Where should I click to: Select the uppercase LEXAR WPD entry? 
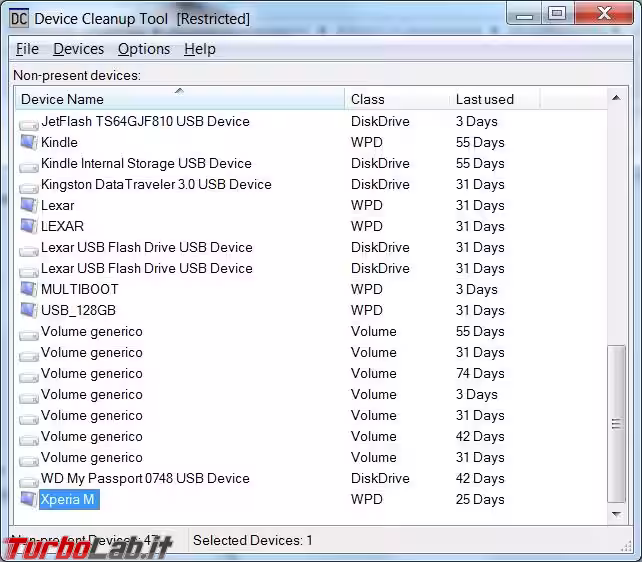[x=62, y=226]
